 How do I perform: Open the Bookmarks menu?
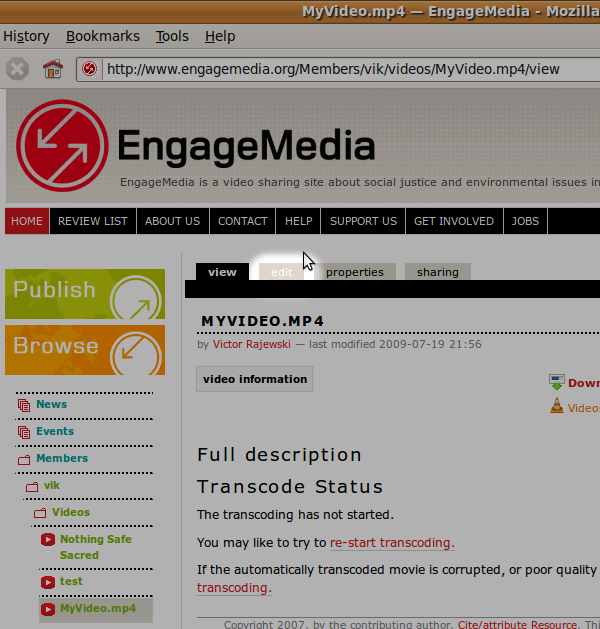coord(103,37)
